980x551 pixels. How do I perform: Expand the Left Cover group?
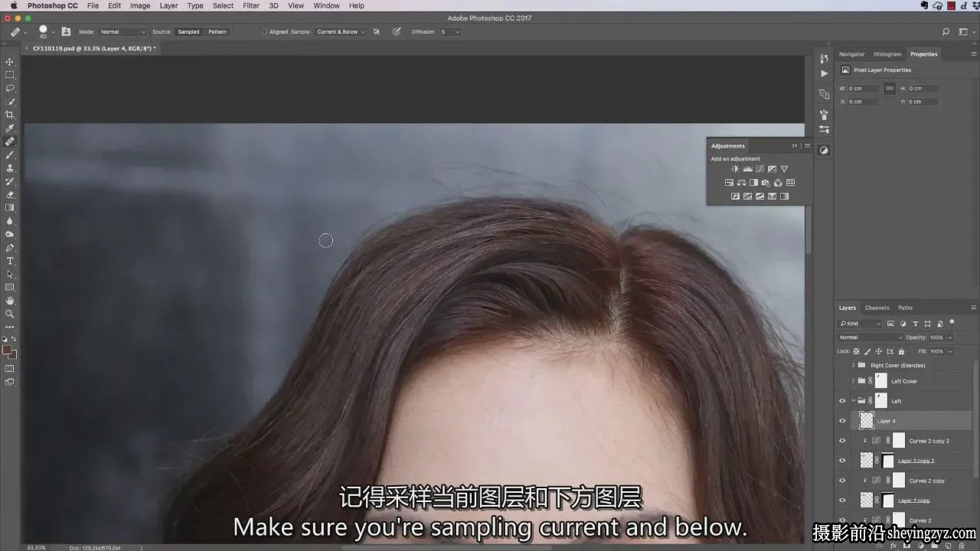click(853, 381)
